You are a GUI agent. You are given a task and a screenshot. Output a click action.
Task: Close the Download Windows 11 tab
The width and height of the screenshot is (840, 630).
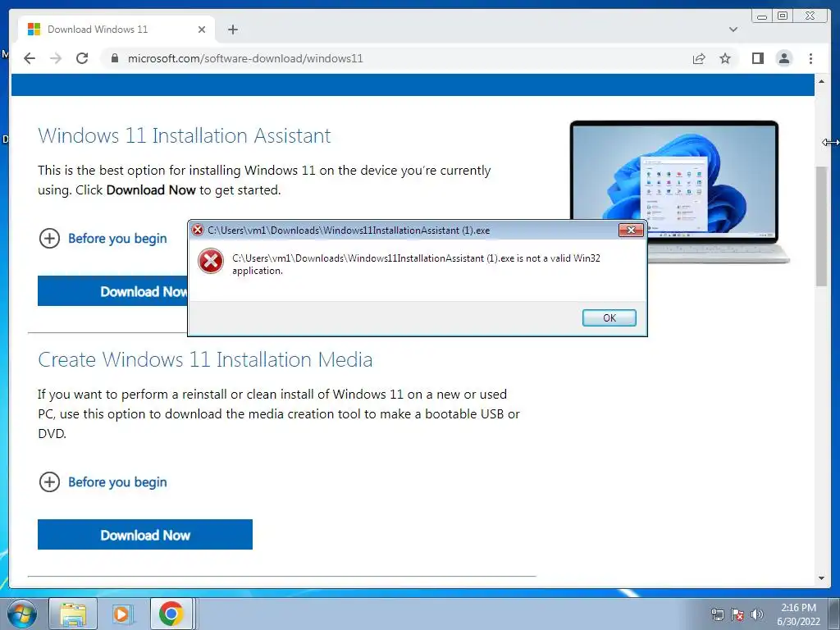click(202, 30)
